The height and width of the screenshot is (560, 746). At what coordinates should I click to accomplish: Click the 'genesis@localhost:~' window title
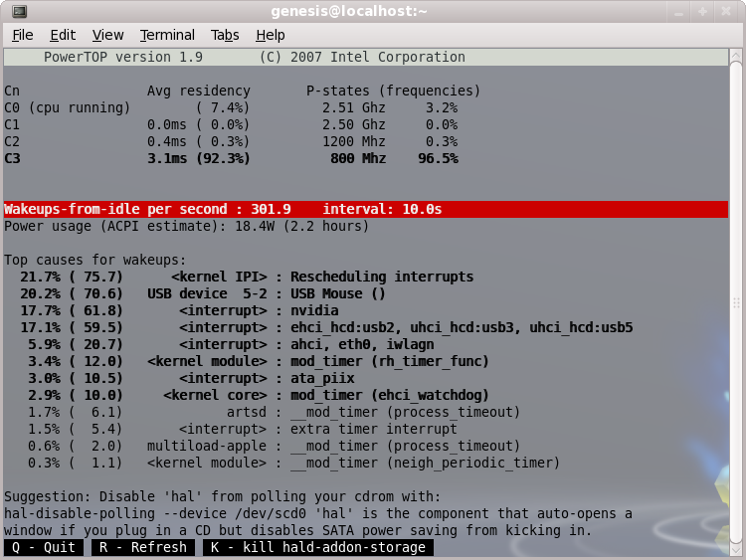pyautogui.click(x=349, y=11)
